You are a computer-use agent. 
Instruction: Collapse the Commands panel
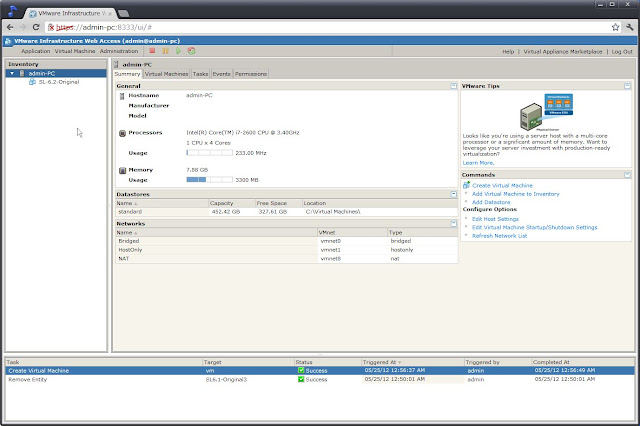coord(627,175)
